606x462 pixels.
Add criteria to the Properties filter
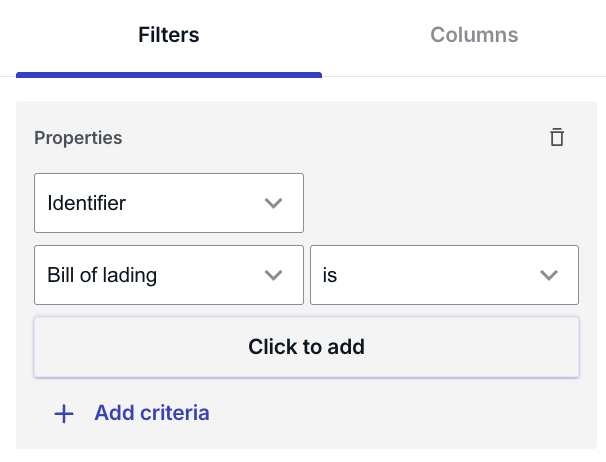pyautogui.click(x=132, y=413)
